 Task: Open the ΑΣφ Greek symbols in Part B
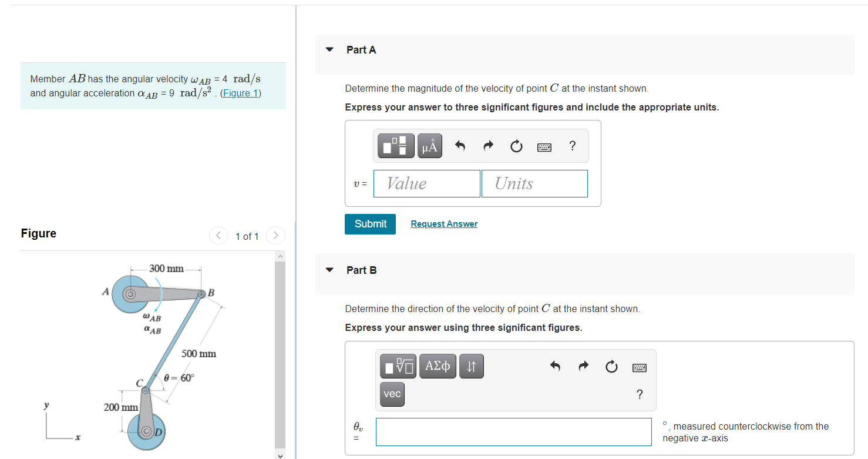(x=438, y=367)
